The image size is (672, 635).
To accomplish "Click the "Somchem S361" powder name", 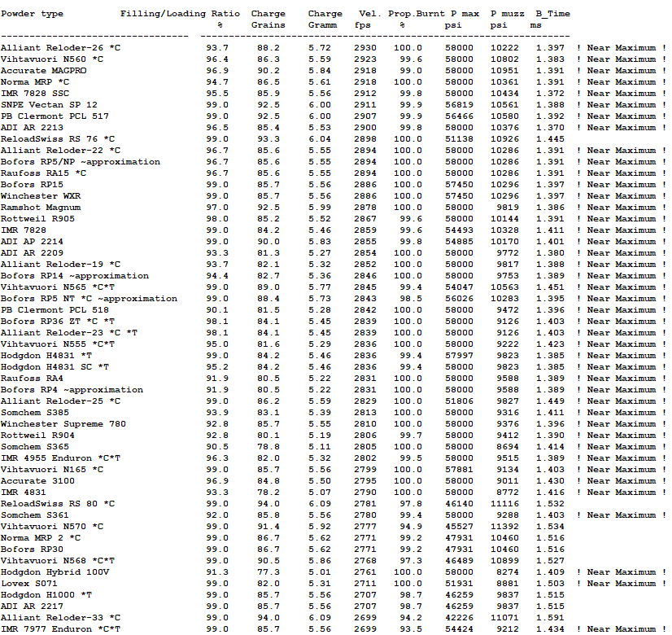I will click(35, 515).
